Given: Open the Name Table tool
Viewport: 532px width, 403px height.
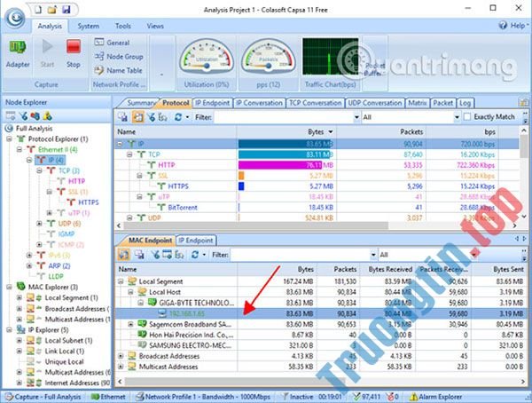Looking at the screenshot, I should click(122, 69).
